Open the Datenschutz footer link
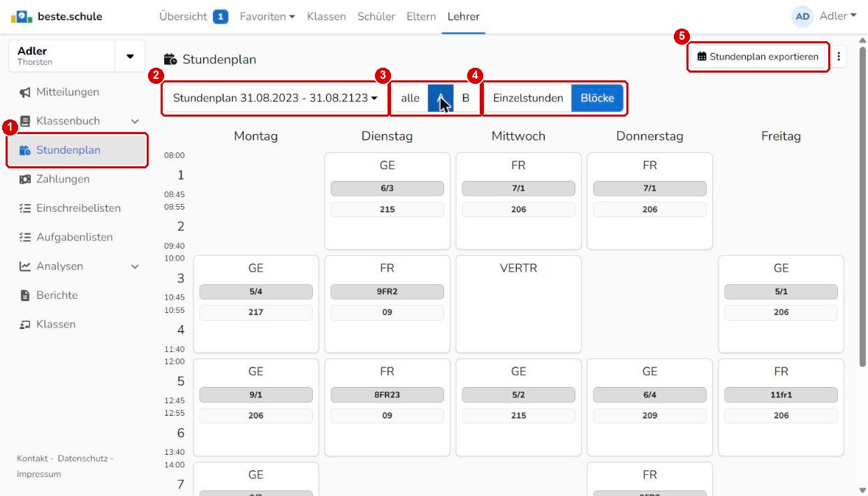 point(82,459)
